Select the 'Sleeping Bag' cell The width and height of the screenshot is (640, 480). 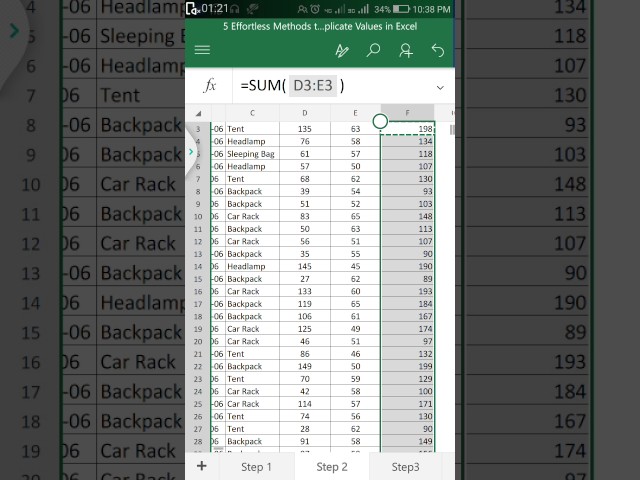pyautogui.click(x=252, y=154)
